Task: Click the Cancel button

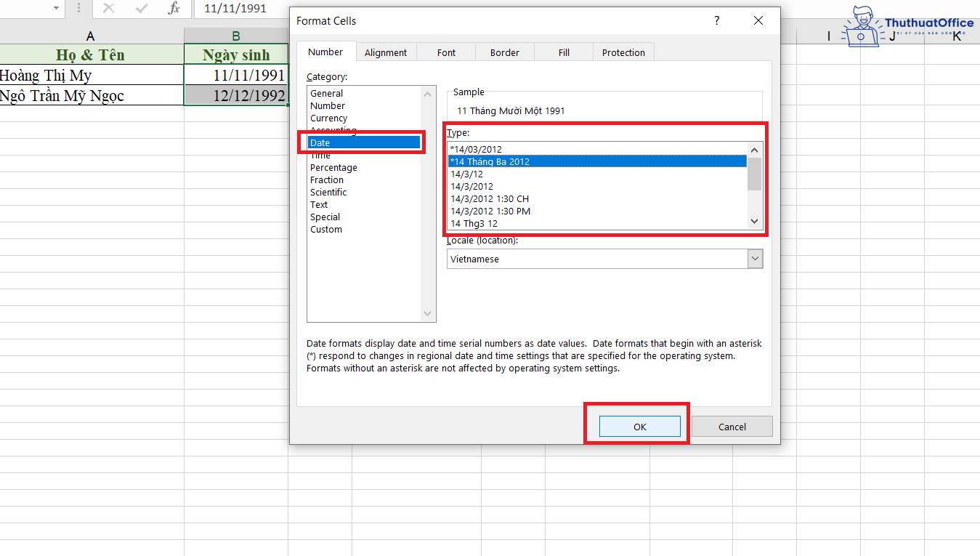Action: pyautogui.click(x=732, y=427)
